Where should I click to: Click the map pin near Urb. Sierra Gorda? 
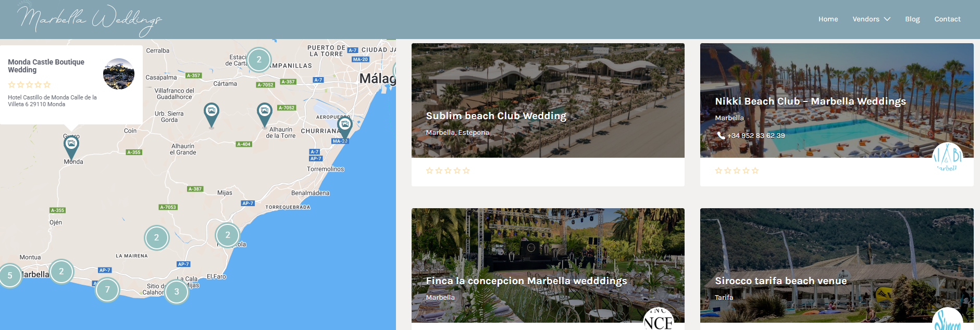coord(211,115)
